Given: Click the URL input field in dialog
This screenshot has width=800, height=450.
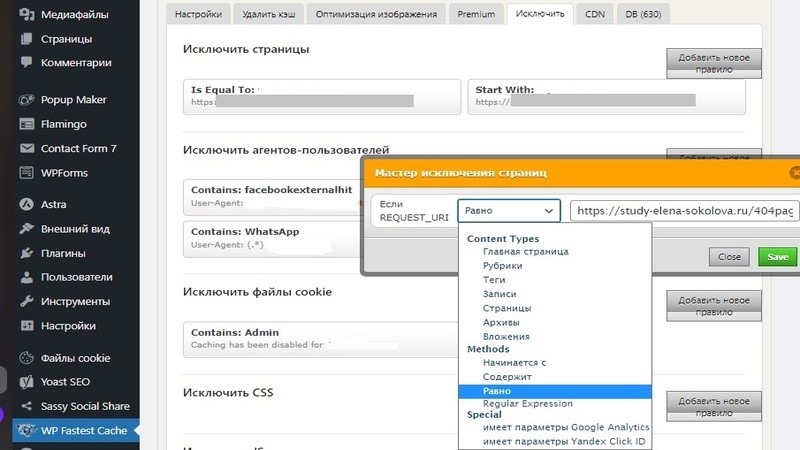Looking at the screenshot, I should [x=685, y=211].
